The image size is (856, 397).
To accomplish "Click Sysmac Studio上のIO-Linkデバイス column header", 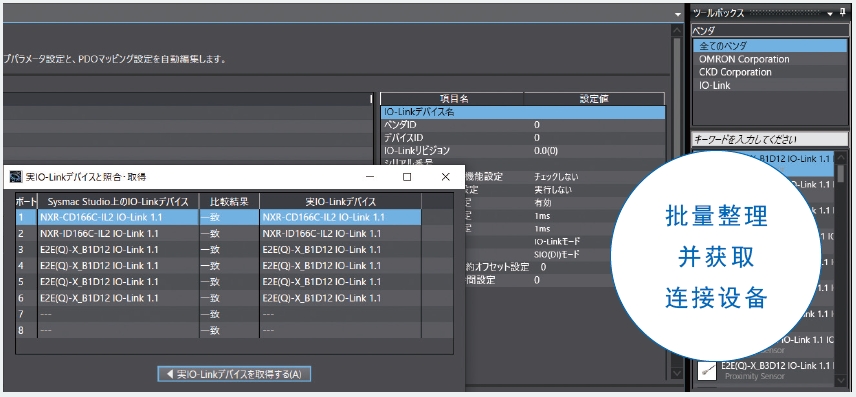I will tap(118, 202).
